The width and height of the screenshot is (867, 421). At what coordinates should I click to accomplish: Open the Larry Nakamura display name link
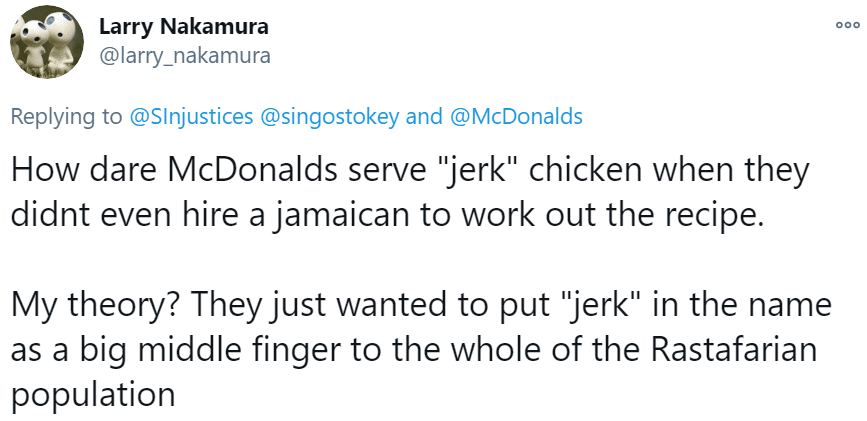point(184,26)
